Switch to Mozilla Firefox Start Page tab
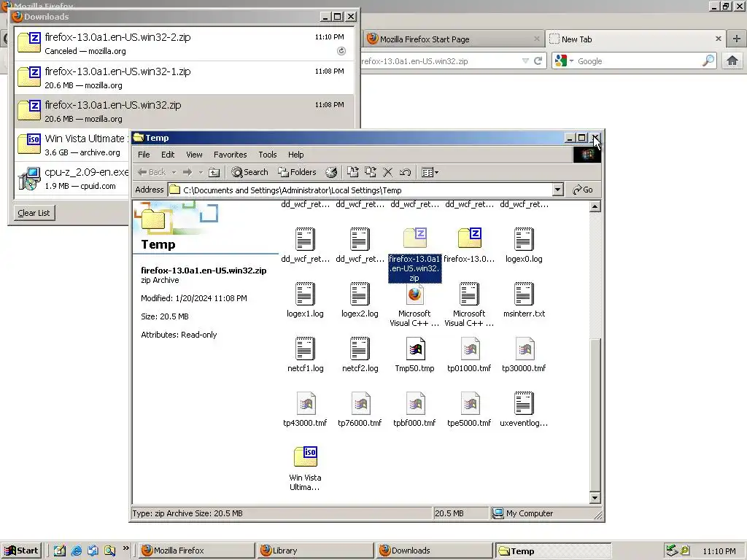This screenshot has width=747, height=560. click(x=454, y=39)
